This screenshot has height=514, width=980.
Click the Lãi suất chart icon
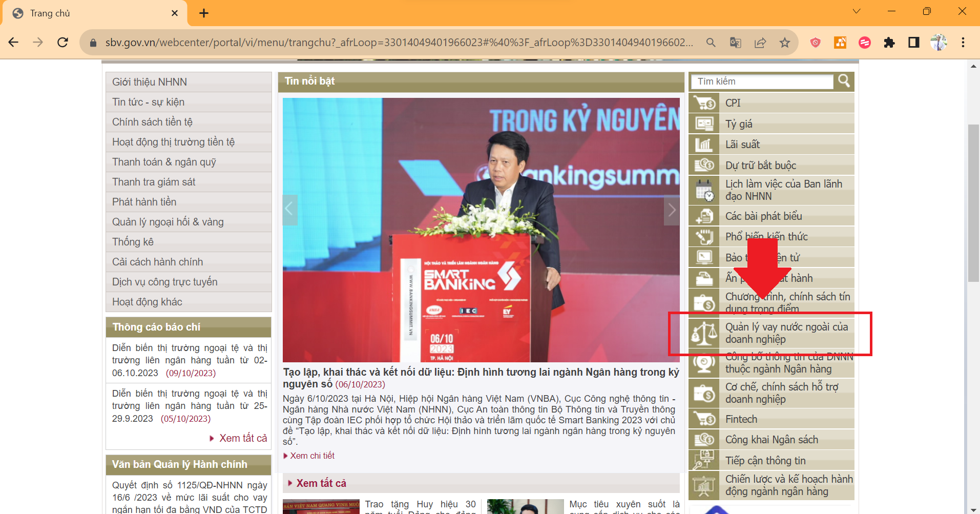click(704, 145)
